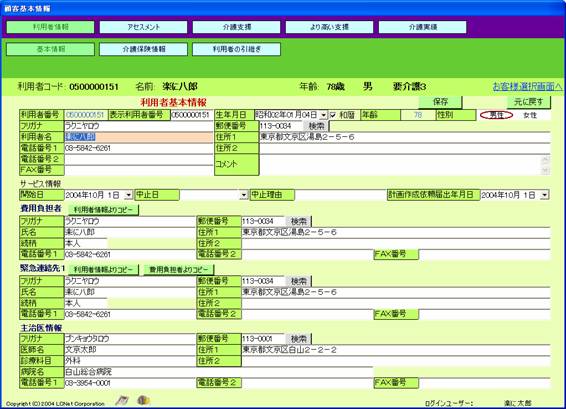Click the 元に戻す revert button
The height and width of the screenshot is (409, 566).
(x=528, y=102)
